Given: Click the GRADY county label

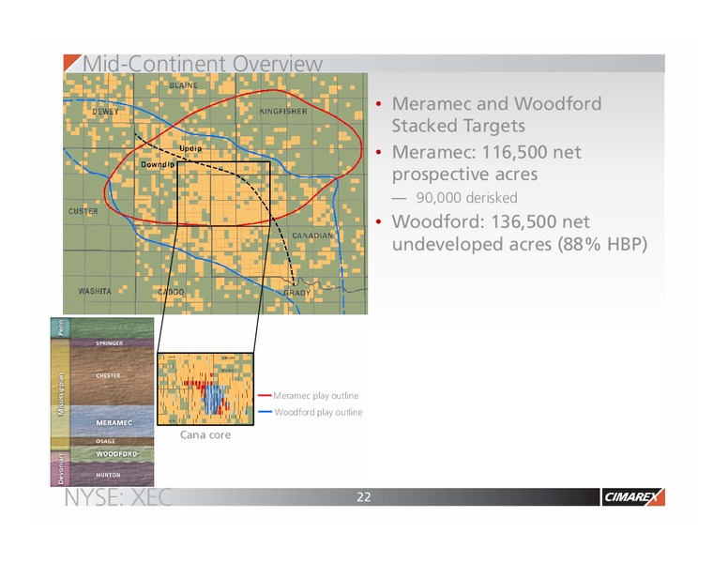Looking at the screenshot, I should [x=296, y=293].
